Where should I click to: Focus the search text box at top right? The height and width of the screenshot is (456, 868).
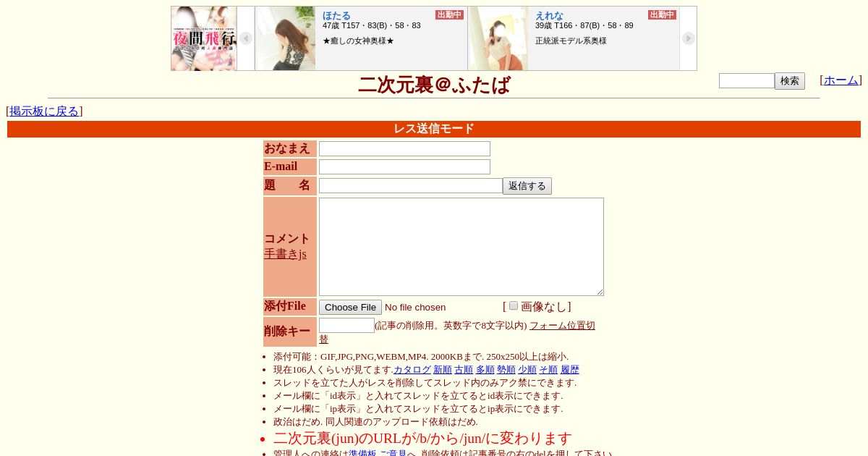click(746, 80)
